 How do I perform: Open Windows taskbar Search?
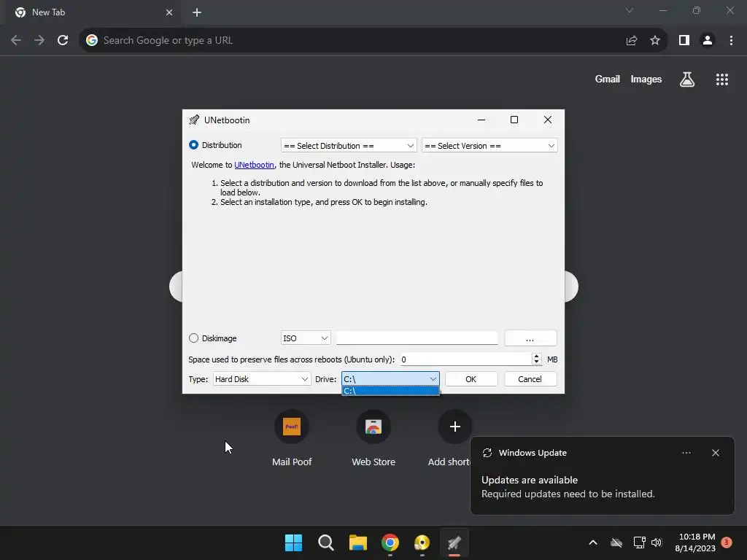click(x=326, y=542)
